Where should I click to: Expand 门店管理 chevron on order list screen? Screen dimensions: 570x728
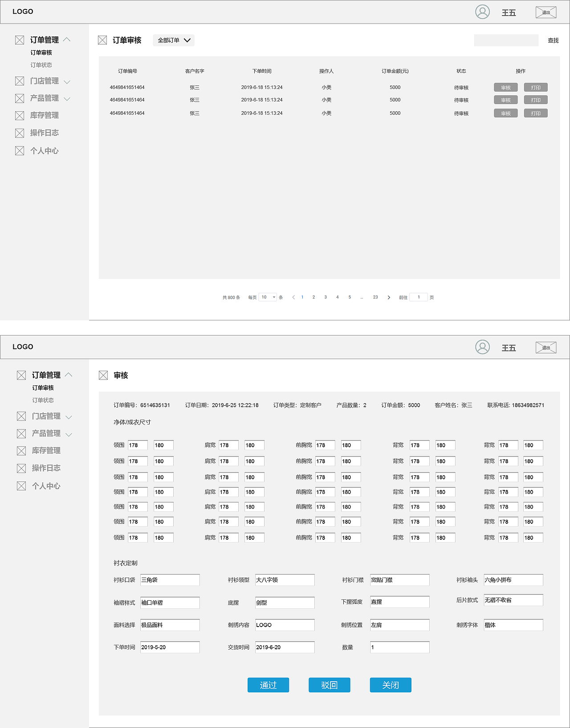pos(67,82)
